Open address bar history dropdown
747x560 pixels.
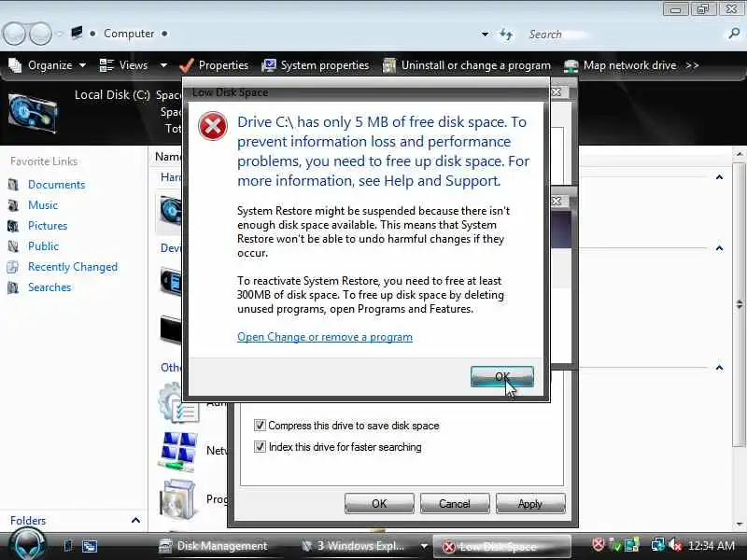[485, 35]
